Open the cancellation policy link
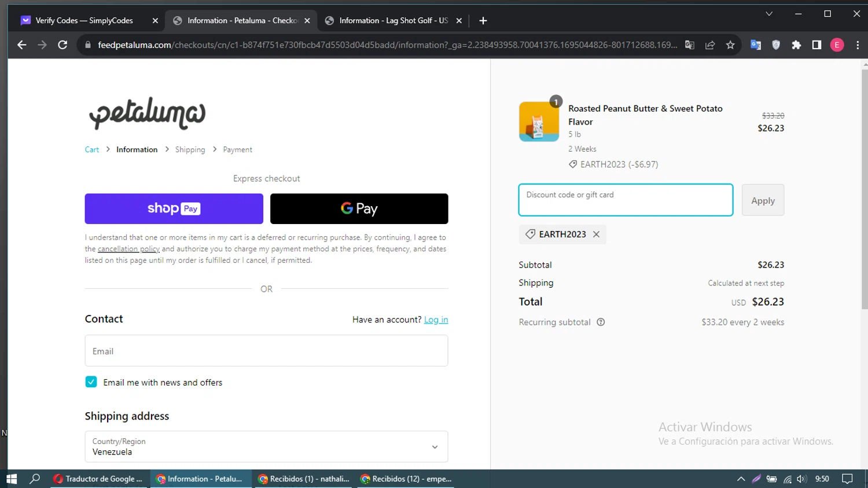 click(x=128, y=249)
